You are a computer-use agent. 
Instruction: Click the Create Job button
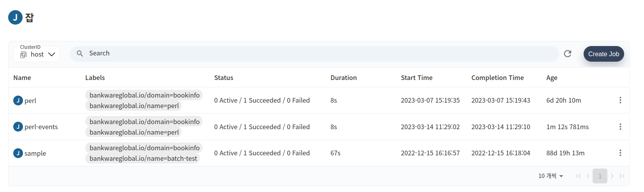tap(603, 54)
